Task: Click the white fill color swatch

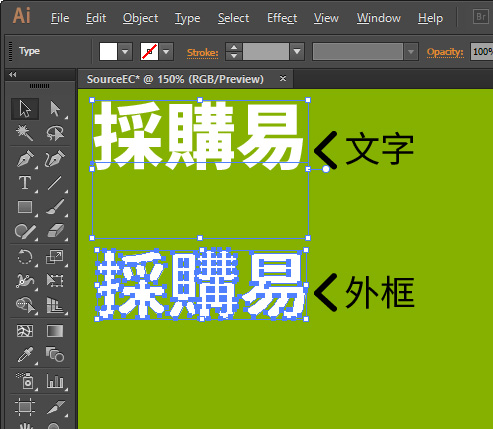Action: click(108, 52)
